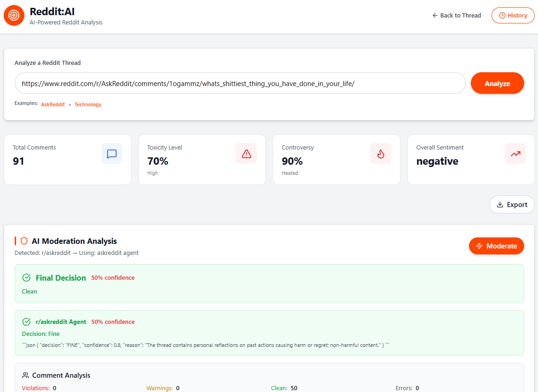
Task: Select the Technology example link
Action: [x=88, y=104]
